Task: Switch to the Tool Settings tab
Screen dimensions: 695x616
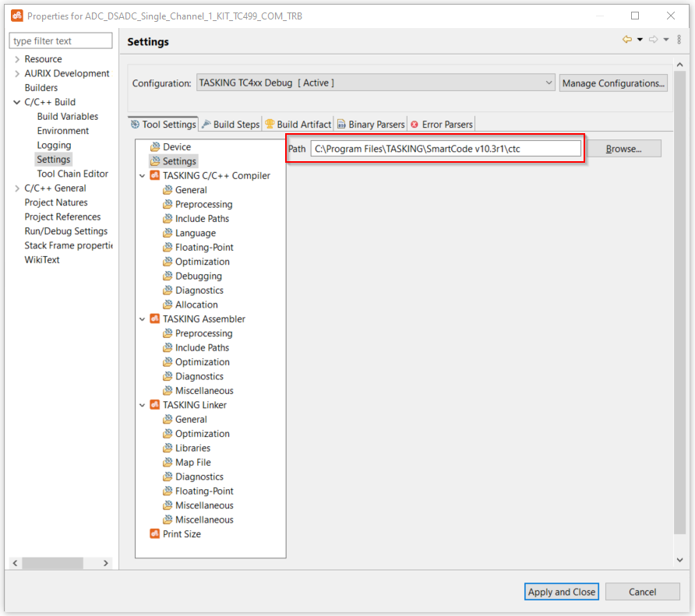Action: pos(163,124)
